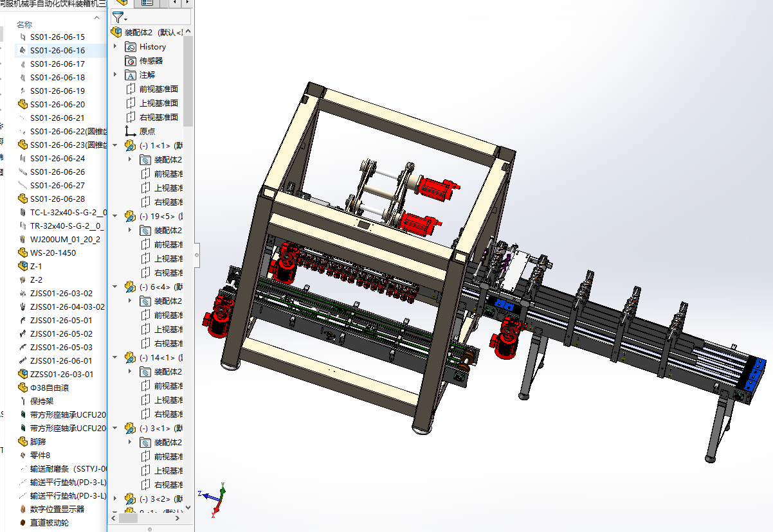Open the feature tree filter funnel
Screen dimensions: 773x532
point(119,17)
